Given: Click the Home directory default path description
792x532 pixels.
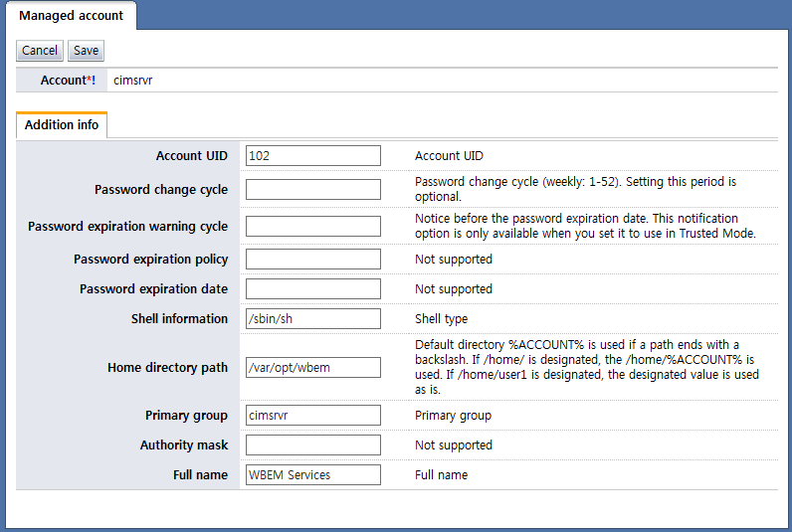Looking at the screenshot, I should [587, 367].
